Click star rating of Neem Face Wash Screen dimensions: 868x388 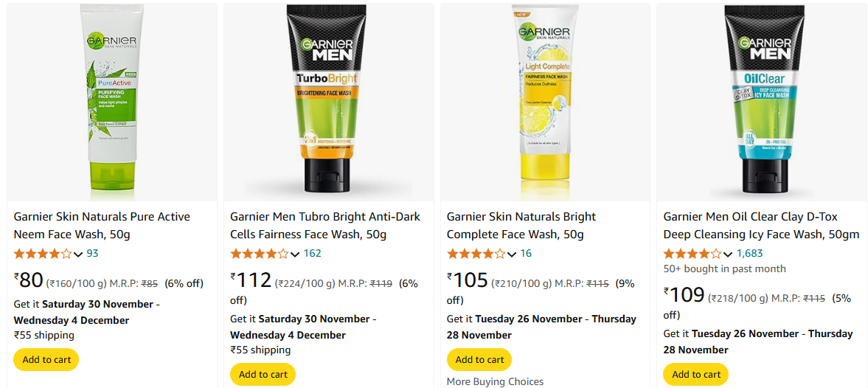[43, 254]
